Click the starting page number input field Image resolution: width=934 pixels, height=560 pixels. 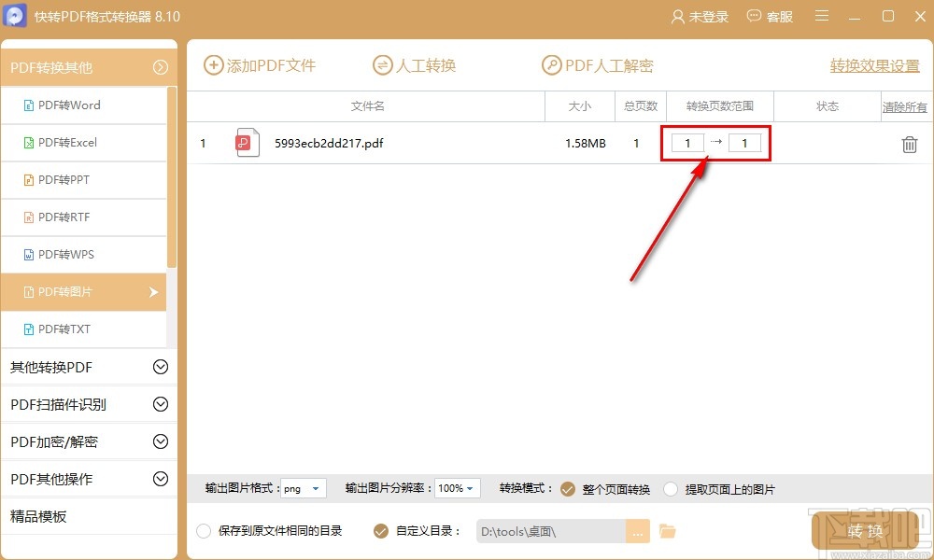pyautogui.click(x=687, y=143)
